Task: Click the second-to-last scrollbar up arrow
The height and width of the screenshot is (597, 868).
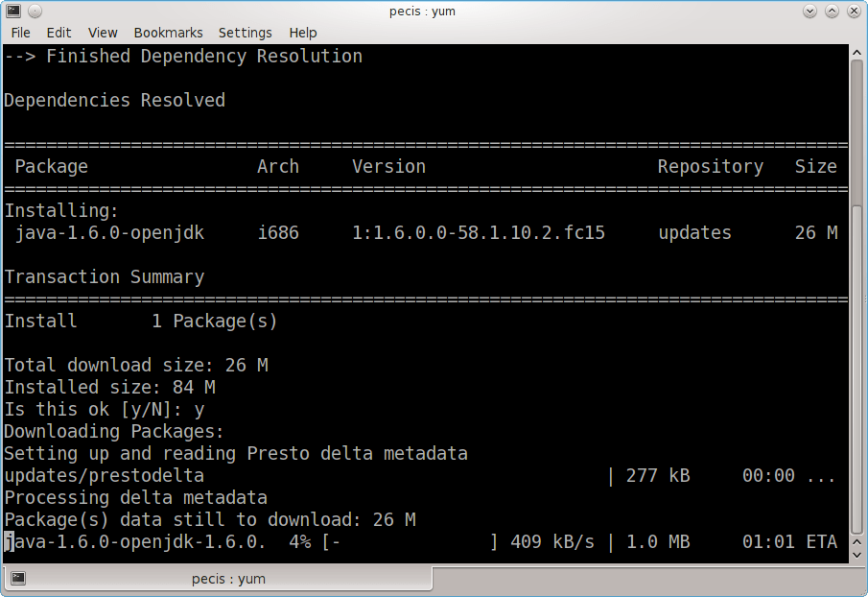Action: (x=856, y=541)
